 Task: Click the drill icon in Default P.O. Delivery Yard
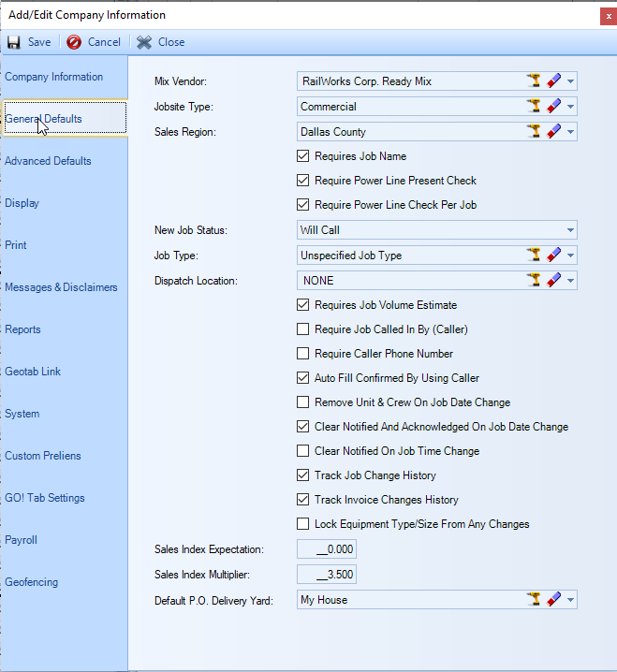click(x=535, y=599)
